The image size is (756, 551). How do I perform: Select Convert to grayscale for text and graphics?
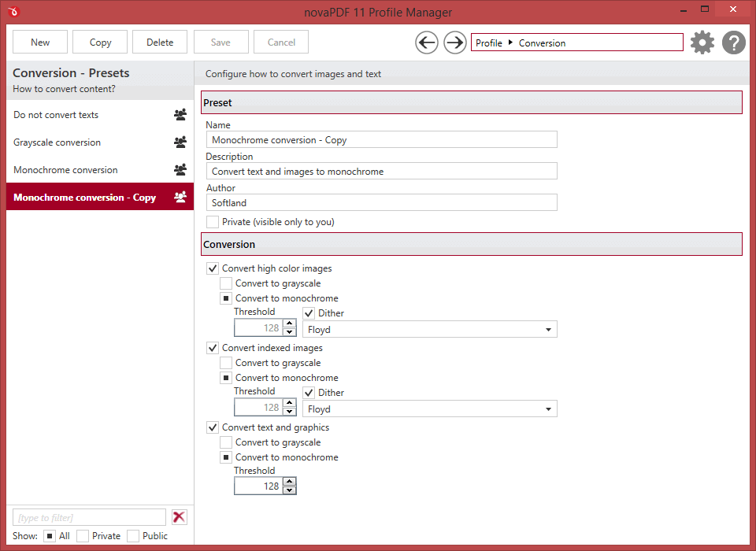tap(226, 442)
